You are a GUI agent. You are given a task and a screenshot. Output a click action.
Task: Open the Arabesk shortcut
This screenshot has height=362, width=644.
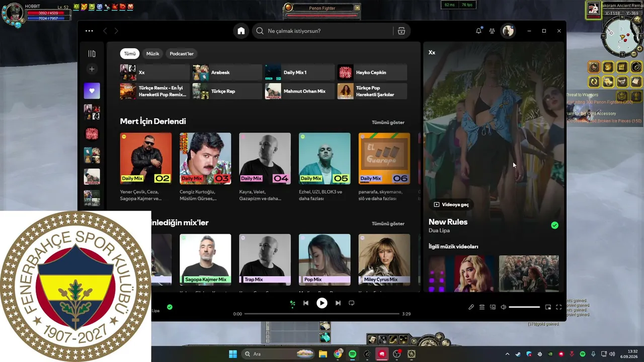click(227, 72)
